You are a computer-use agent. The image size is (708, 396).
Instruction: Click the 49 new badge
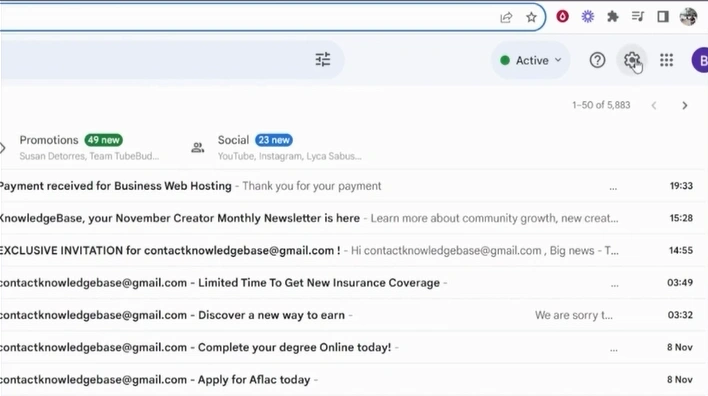[103, 140]
